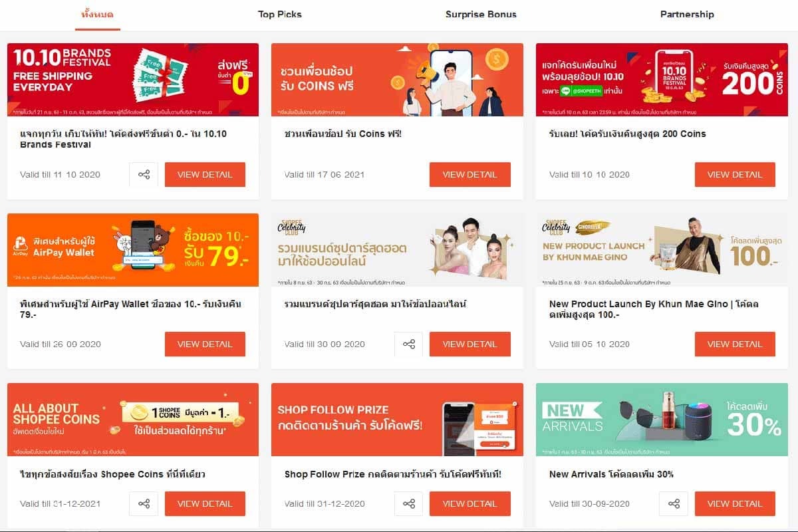Open View Detail for 200 Coins cashback
Screen dimensions: 798x532
[735, 175]
